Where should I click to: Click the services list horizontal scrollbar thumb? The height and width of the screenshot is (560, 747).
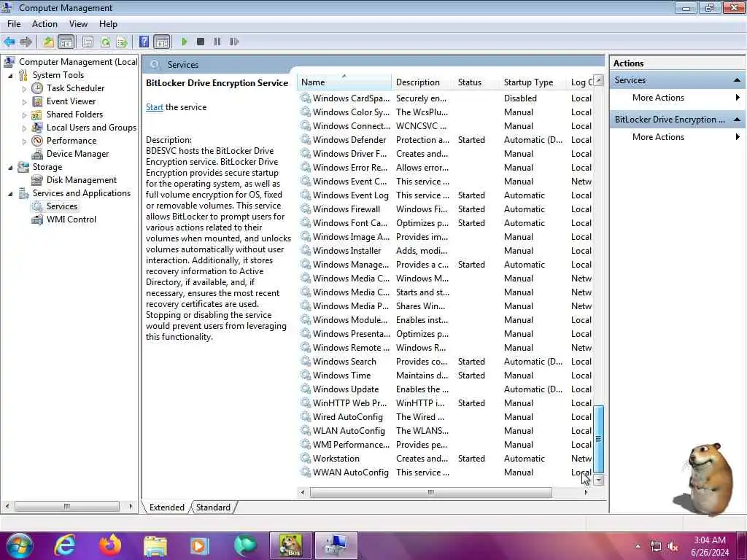point(430,492)
